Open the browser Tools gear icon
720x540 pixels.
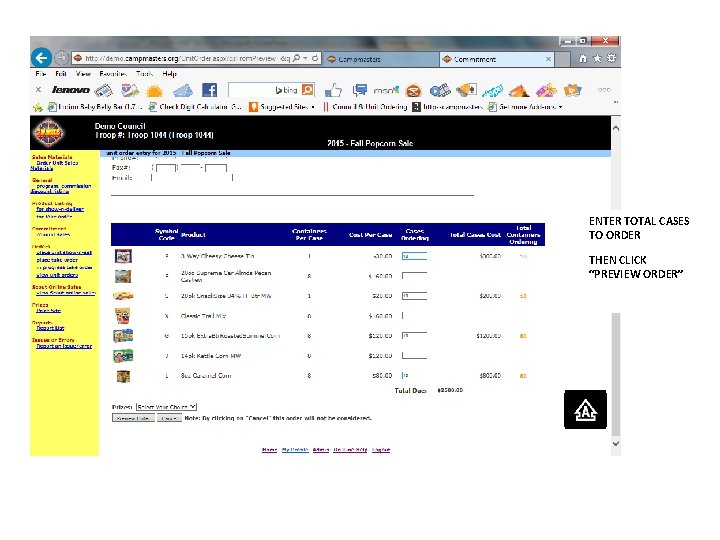611,58
